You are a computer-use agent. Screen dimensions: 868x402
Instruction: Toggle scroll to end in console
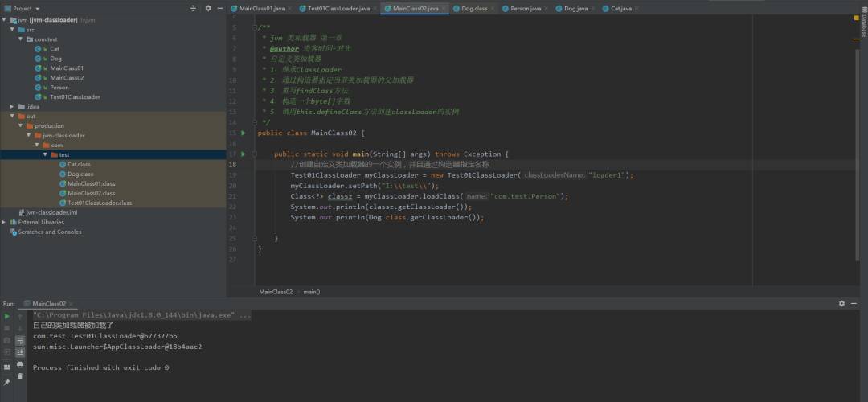(x=20, y=352)
